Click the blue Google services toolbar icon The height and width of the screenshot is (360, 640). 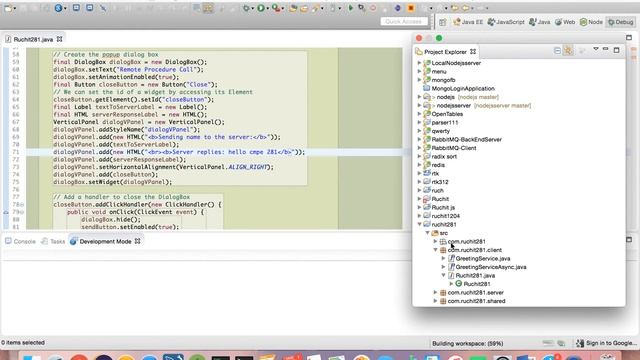point(58,8)
